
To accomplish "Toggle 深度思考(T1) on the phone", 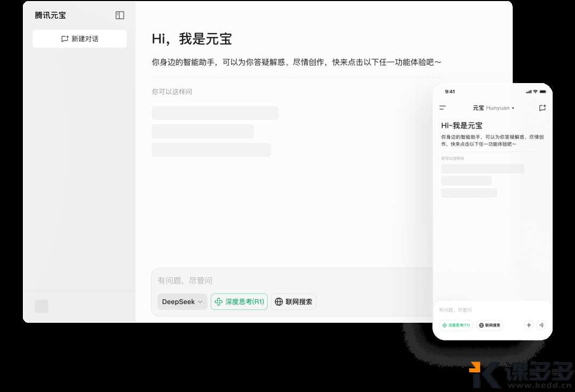I will click(456, 325).
